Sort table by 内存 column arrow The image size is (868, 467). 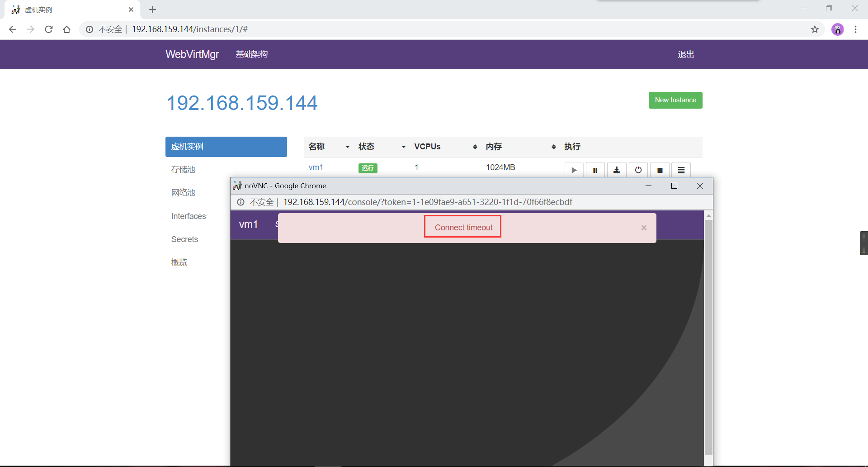553,147
